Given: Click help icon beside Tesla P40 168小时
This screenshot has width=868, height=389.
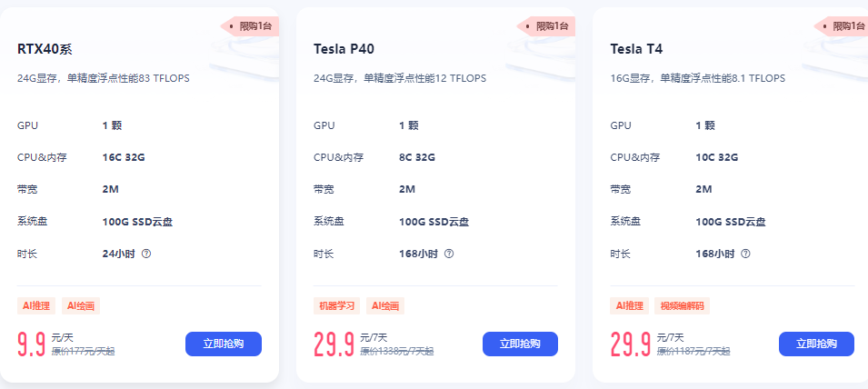Looking at the screenshot, I should [x=449, y=254].
